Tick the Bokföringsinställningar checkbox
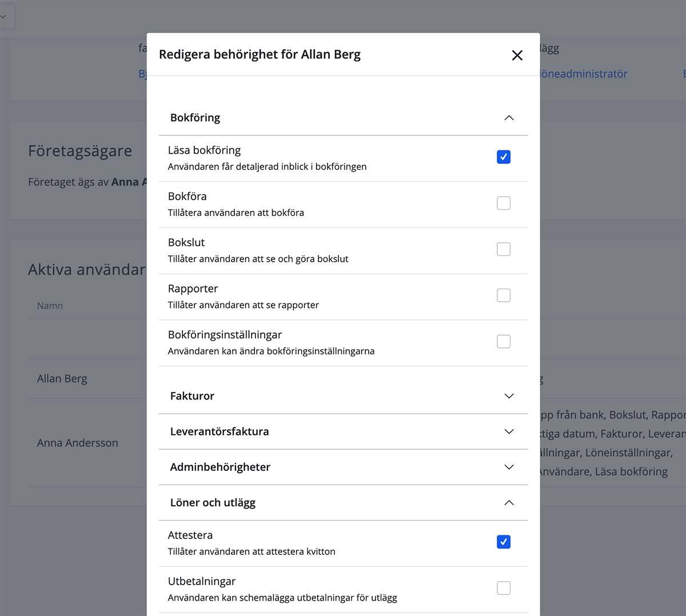The width and height of the screenshot is (686, 616). [504, 342]
